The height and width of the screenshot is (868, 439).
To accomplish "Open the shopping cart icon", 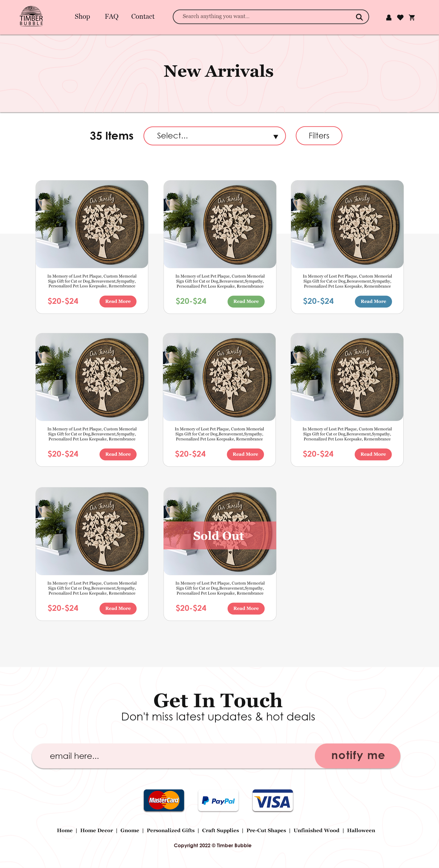I will (x=412, y=18).
